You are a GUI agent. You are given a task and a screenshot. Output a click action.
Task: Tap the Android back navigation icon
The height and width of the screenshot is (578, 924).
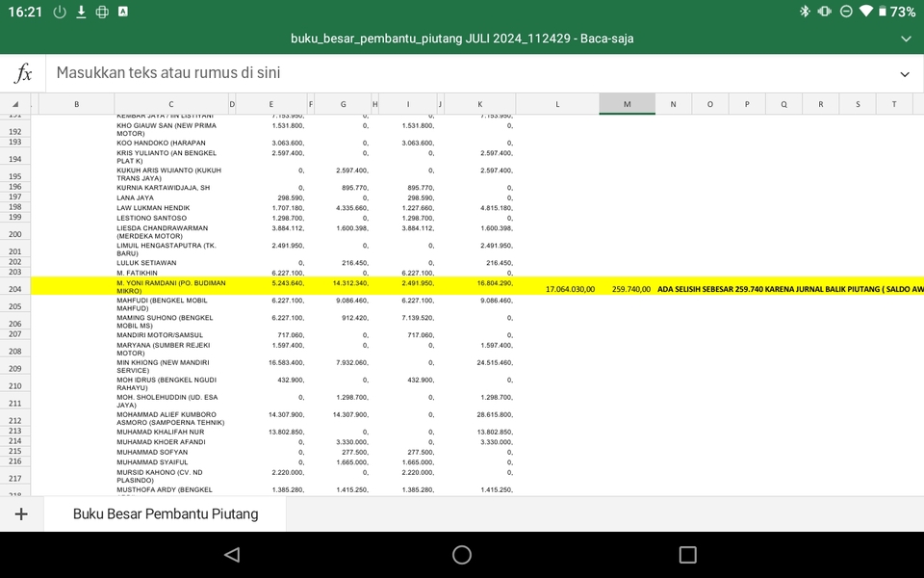[231, 554]
